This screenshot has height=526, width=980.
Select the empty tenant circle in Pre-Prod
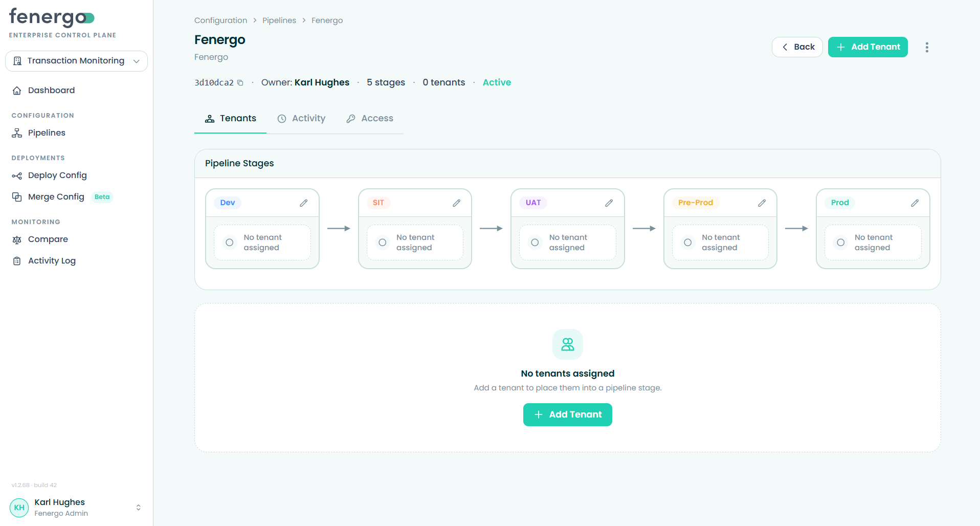click(x=688, y=243)
